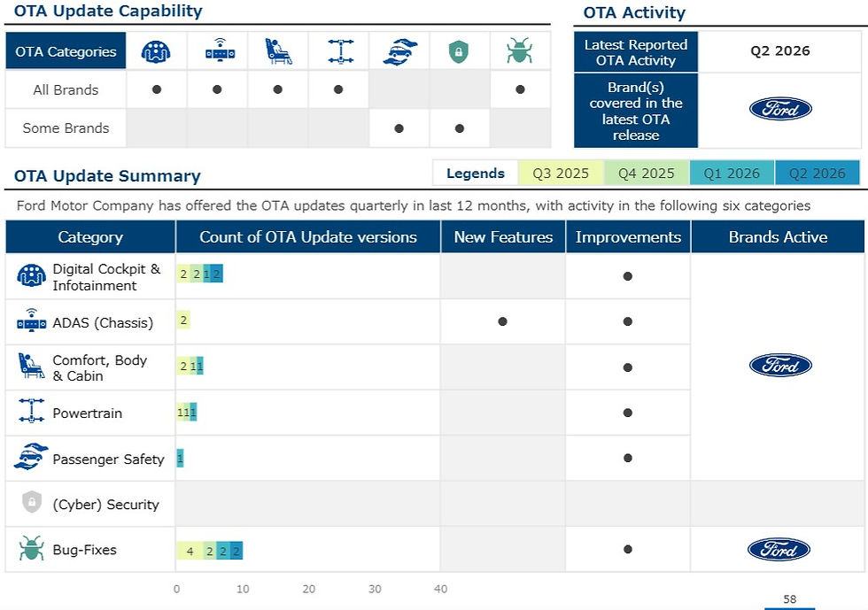The width and height of the screenshot is (868, 610).
Task: Click the ADAS sensor icon in OTA Categories header
Action: 220,50
